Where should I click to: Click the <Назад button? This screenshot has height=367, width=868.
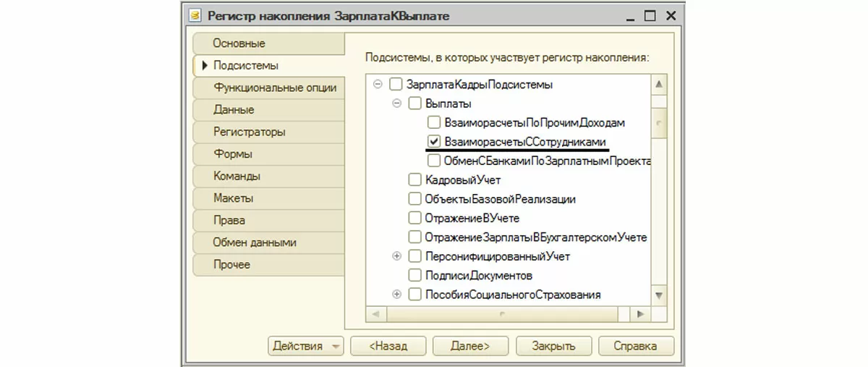pos(388,346)
